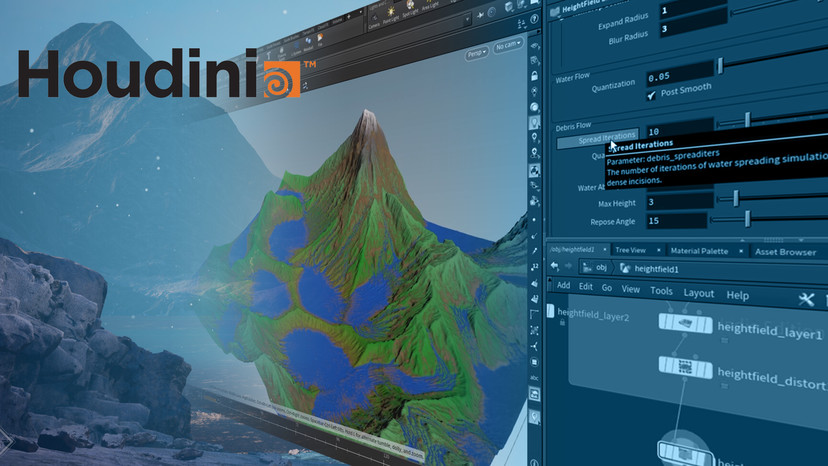Click the back arrow in network path bar
The height and width of the screenshot is (466, 828).
coord(554,266)
